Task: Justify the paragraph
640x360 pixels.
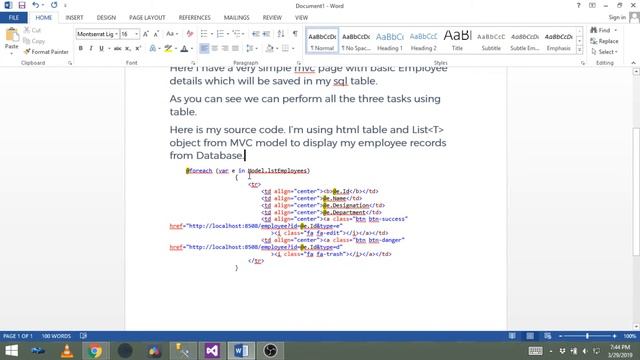Action: click(236, 49)
